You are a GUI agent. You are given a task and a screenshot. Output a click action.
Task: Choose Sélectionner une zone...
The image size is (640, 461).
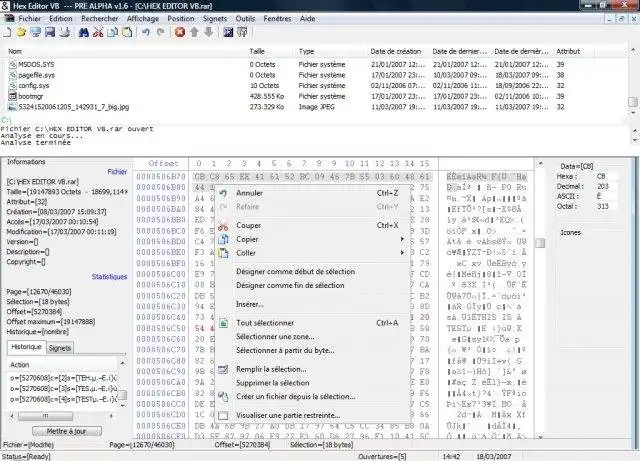click(312, 336)
